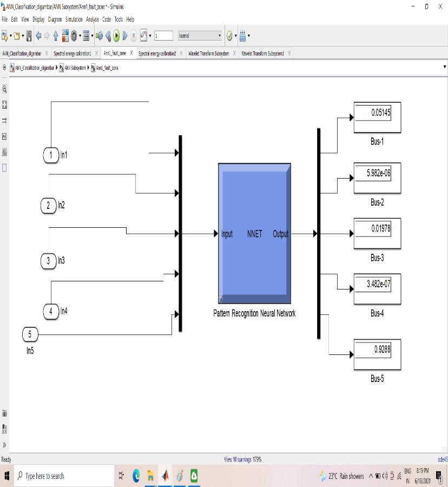Click the MATLAB taskbar icon
448x487 pixels.
click(165, 476)
